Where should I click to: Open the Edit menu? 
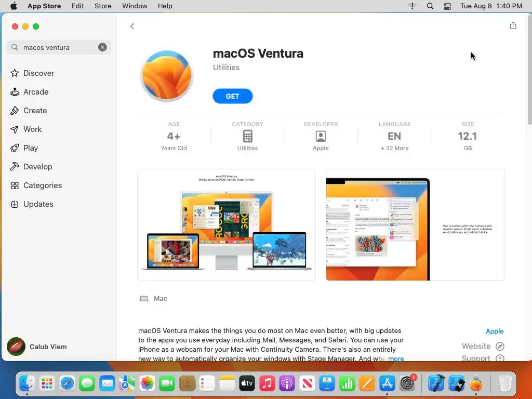coord(78,6)
